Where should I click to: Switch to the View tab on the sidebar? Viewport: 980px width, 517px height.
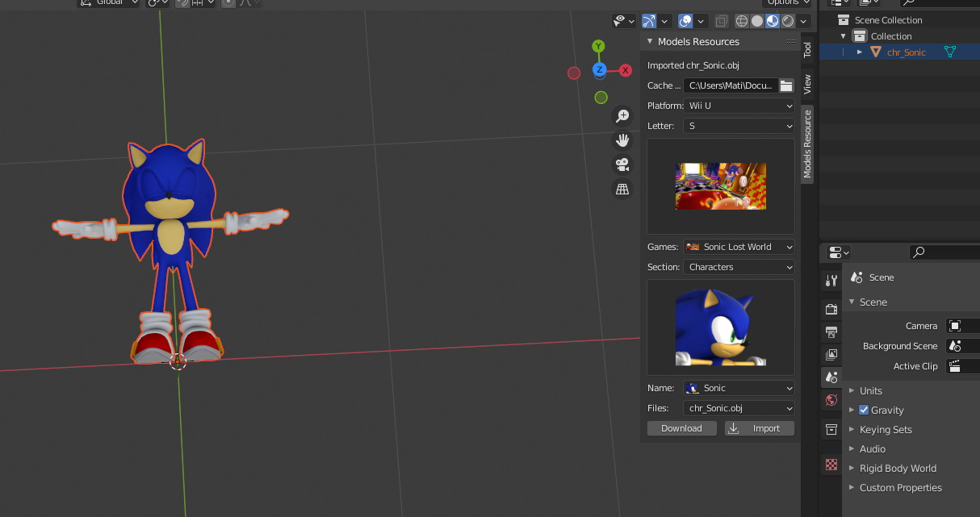click(807, 81)
